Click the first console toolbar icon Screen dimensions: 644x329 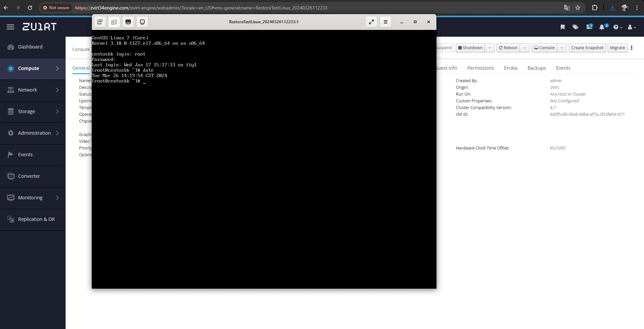tap(100, 22)
